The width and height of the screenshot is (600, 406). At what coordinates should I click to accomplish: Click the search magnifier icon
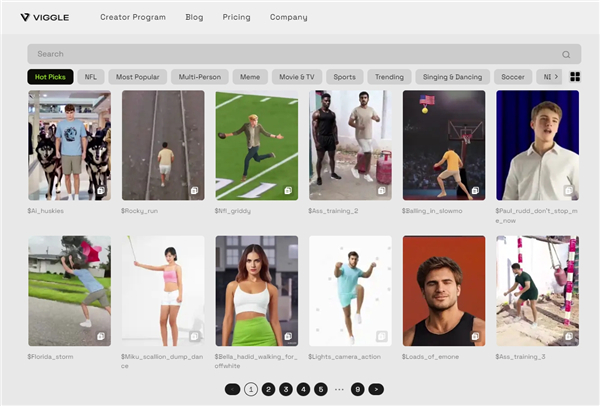(x=566, y=55)
